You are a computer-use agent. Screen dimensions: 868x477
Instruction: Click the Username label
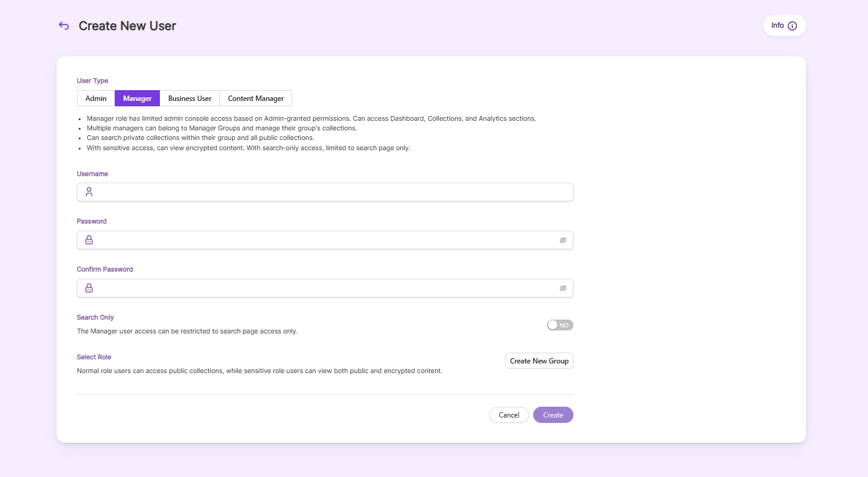93,174
